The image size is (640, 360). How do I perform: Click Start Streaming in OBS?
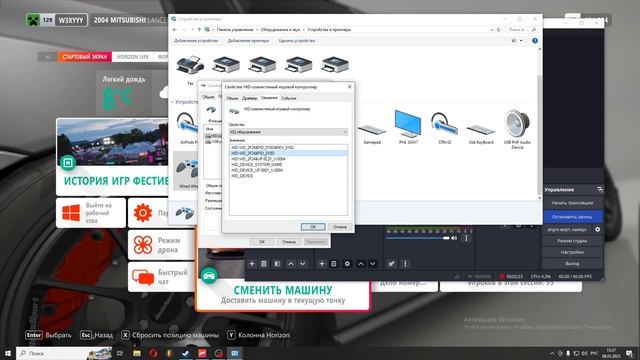[x=572, y=203]
